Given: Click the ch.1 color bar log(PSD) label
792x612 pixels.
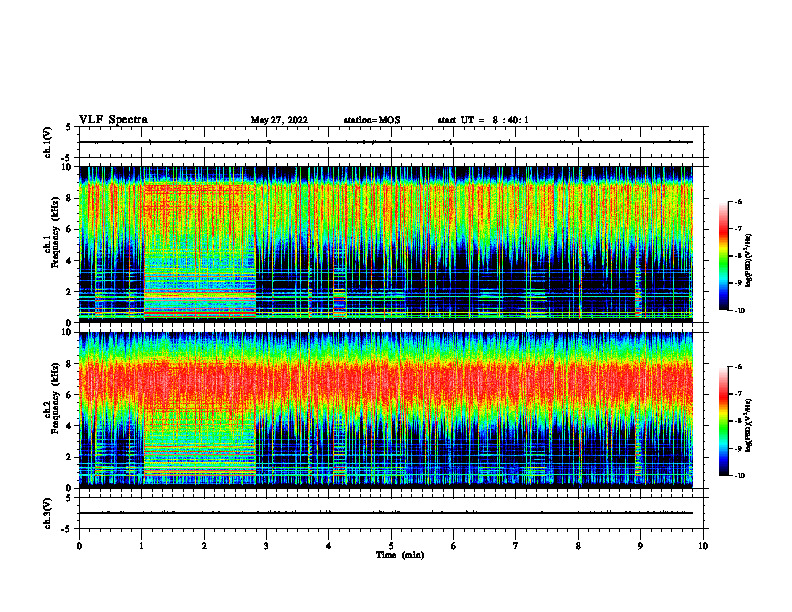Looking at the screenshot, I should [x=748, y=261].
